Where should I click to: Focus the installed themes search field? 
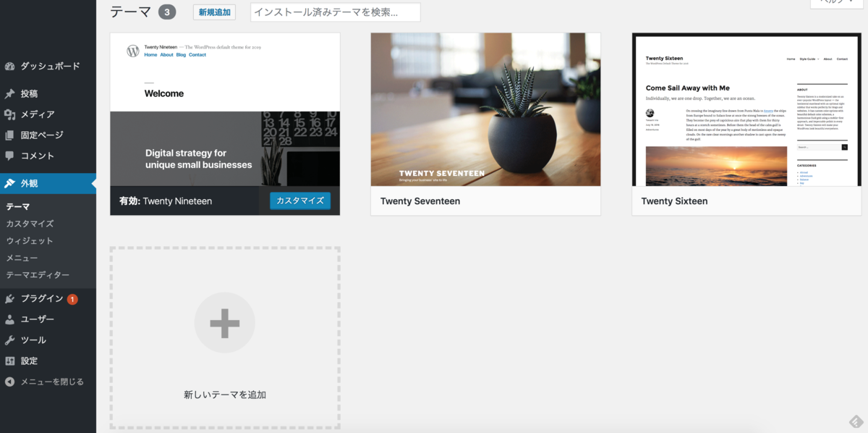tap(335, 12)
